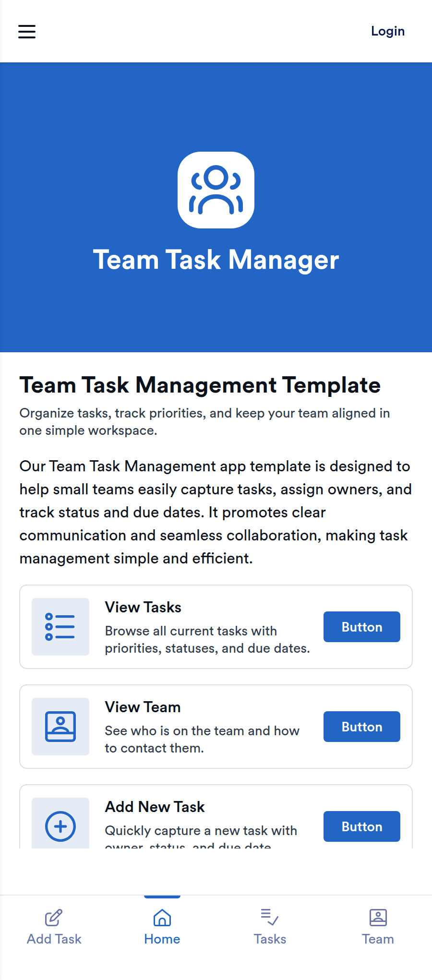Screen dimensions: 432x980
Task: Switch to the Home tab
Action: click(x=162, y=927)
